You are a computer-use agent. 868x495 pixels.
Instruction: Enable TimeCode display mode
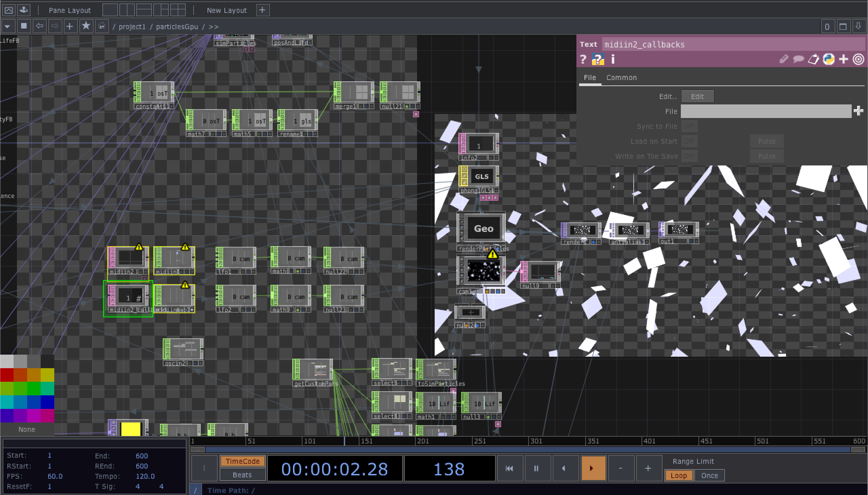(x=242, y=461)
